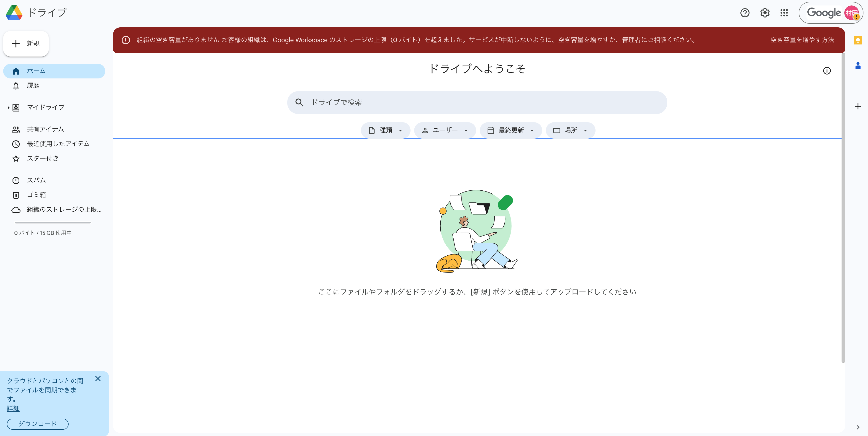Open the 場所 filter
This screenshot has width=868, height=436.
pyautogui.click(x=570, y=130)
